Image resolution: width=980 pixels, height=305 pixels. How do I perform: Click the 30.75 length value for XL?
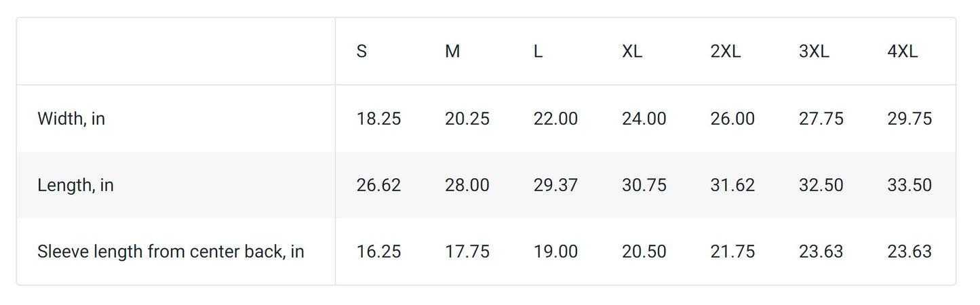[x=644, y=185]
